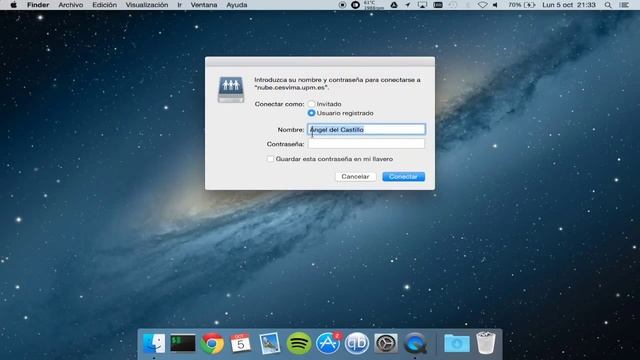
Task: Click the Wi-Fi status icon
Action: pos(482,5)
